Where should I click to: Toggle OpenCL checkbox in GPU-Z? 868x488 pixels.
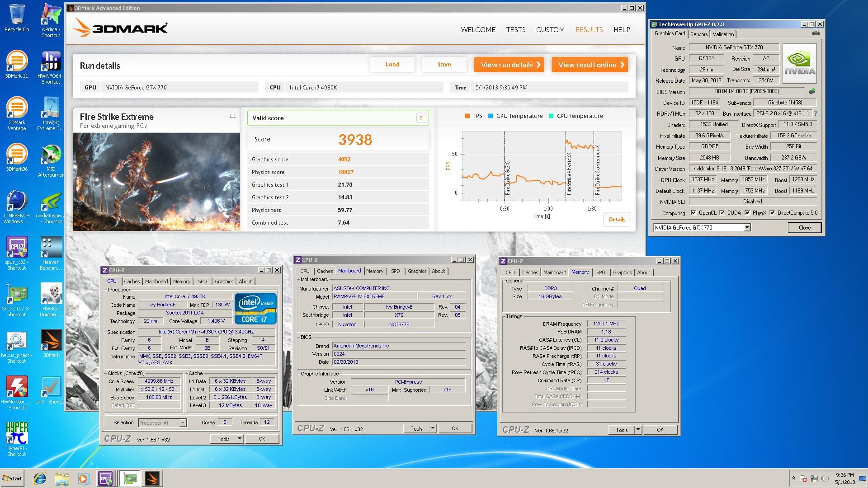693,212
